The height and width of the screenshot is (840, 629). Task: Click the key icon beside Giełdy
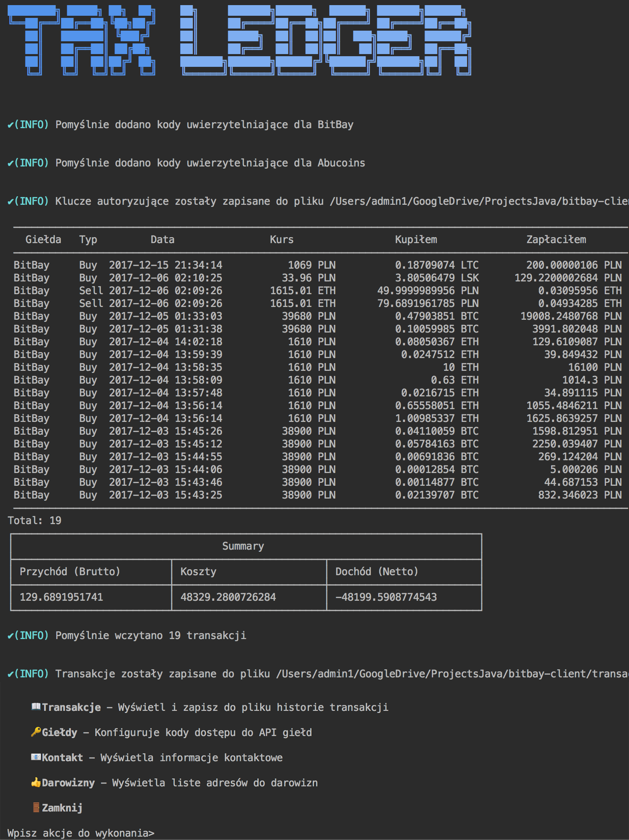(x=36, y=732)
